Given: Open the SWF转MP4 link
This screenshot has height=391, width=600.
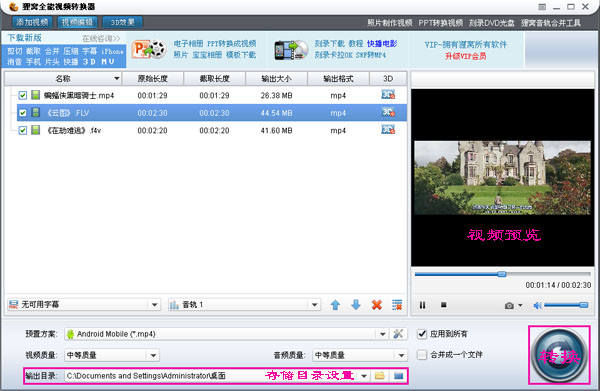Looking at the screenshot, I should [371, 55].
